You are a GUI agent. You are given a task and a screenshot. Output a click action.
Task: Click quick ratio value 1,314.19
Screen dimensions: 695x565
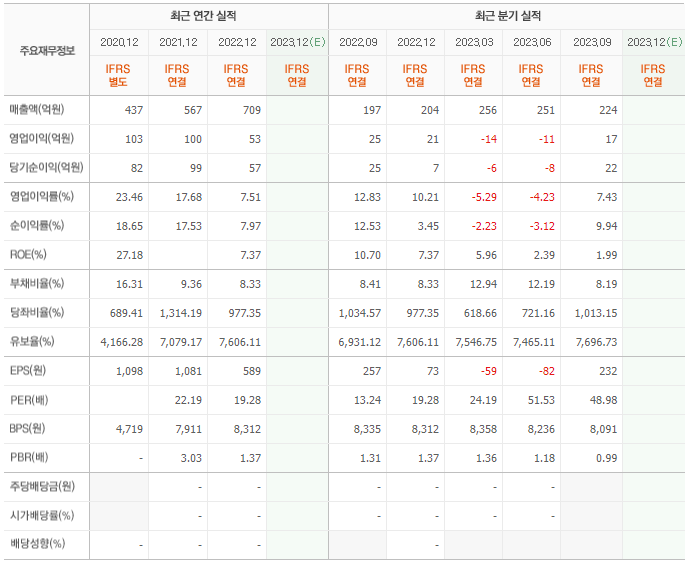pyautogui.click(x=181, y=313)
